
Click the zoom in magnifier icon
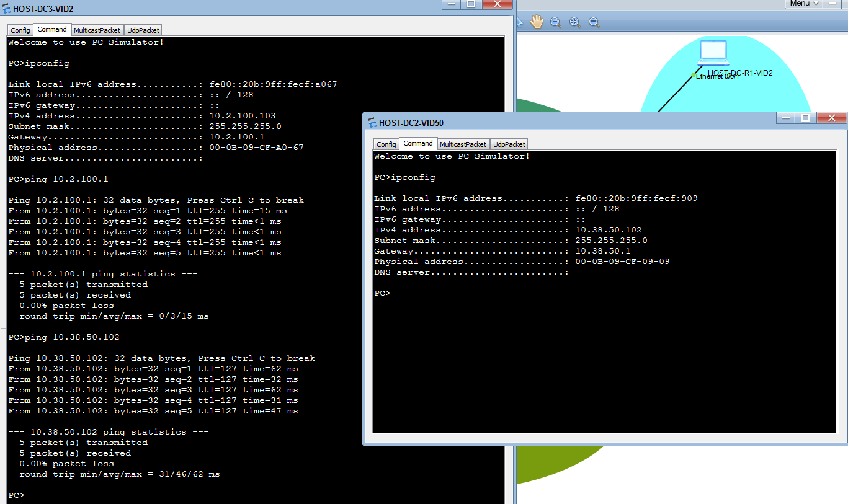[556, 22]
